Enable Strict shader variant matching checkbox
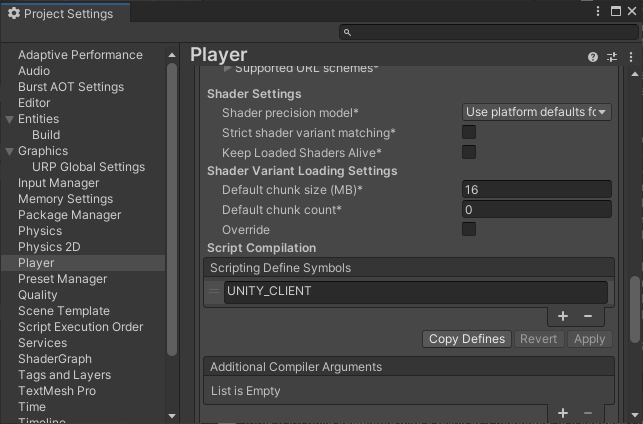The image size is (643, 424). click(x=469, y=132)
